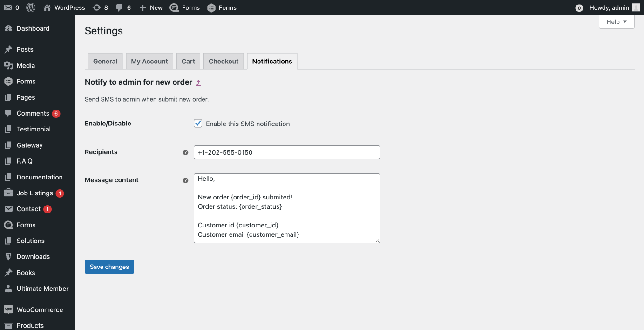Click the notification count bubble near Howdy
The width and height of the screenshot is (644, 330).
pyautogui.click(x=579, y=8)
